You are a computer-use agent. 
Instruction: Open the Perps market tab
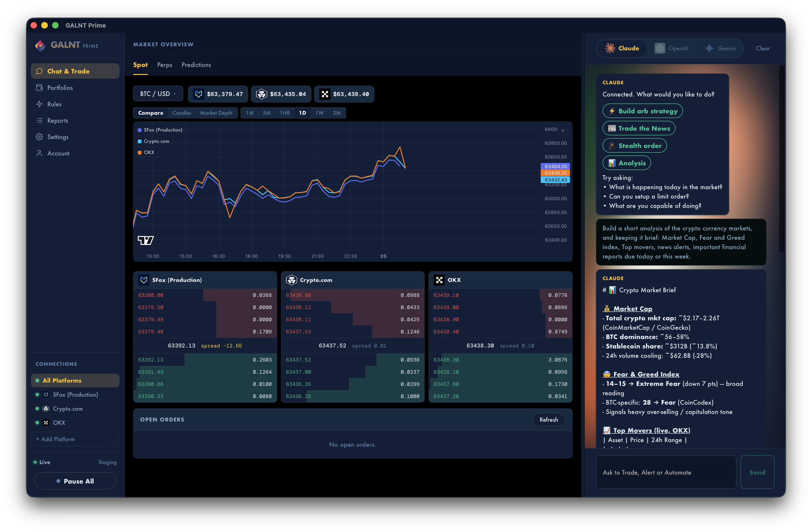click(164, 65)
